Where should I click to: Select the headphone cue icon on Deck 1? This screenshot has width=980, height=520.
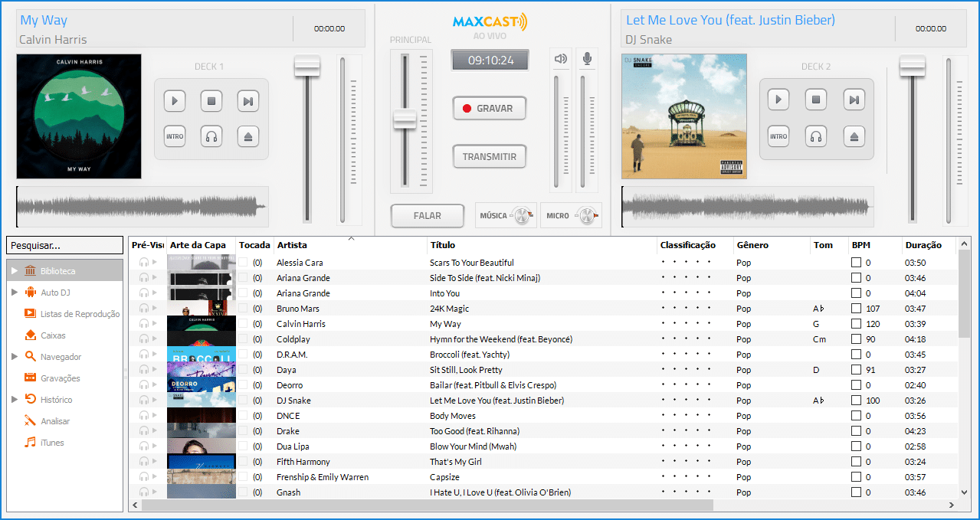[211, 136]
